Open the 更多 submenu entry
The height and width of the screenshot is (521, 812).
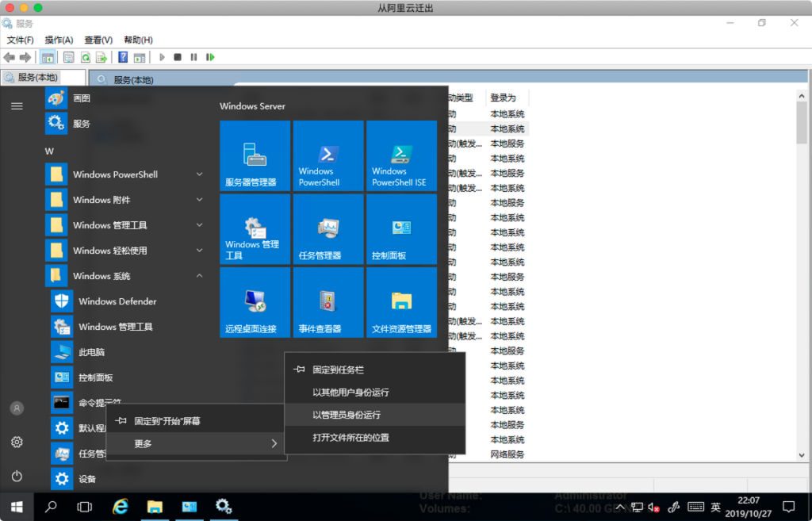[x=195, y=443]
